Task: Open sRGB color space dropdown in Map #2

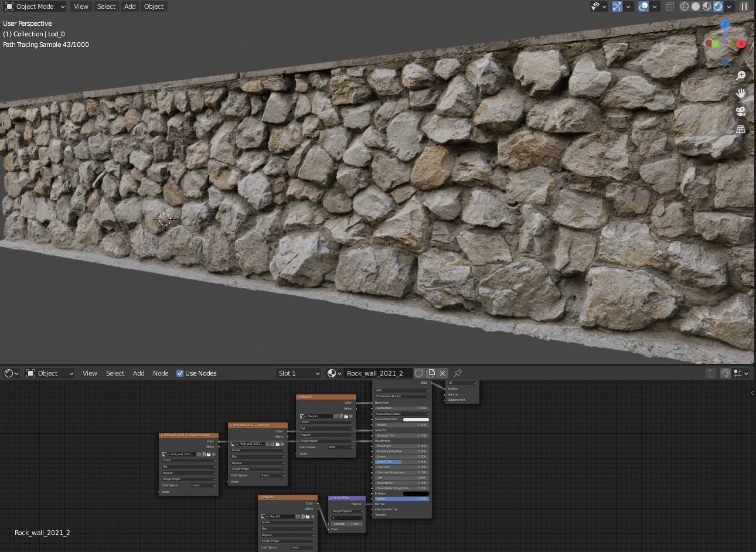Action: [340, 447]
